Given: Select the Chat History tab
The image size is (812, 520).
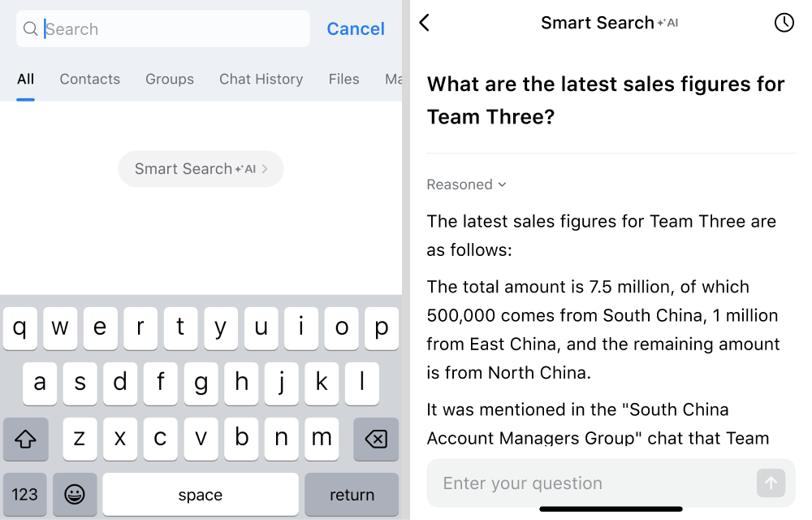Looking at the screenshot, I should pyautogui.click(x=261, y=79).
